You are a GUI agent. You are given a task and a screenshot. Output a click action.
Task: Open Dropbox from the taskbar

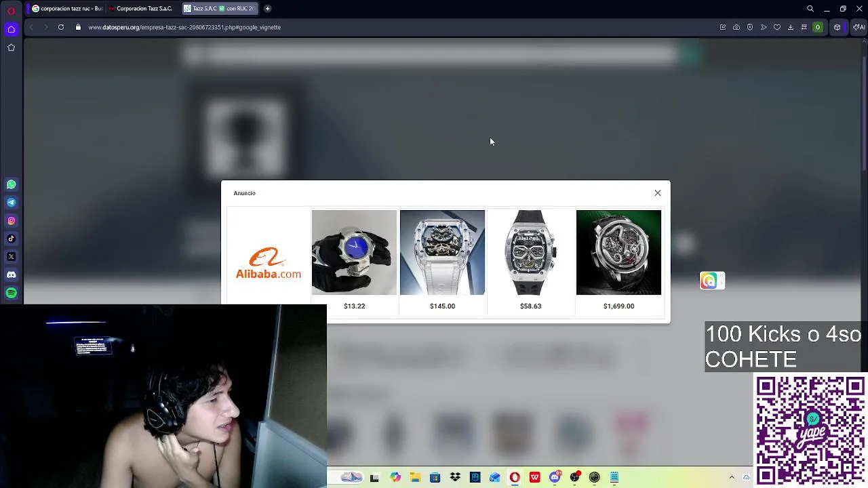(x=455, y=477)
